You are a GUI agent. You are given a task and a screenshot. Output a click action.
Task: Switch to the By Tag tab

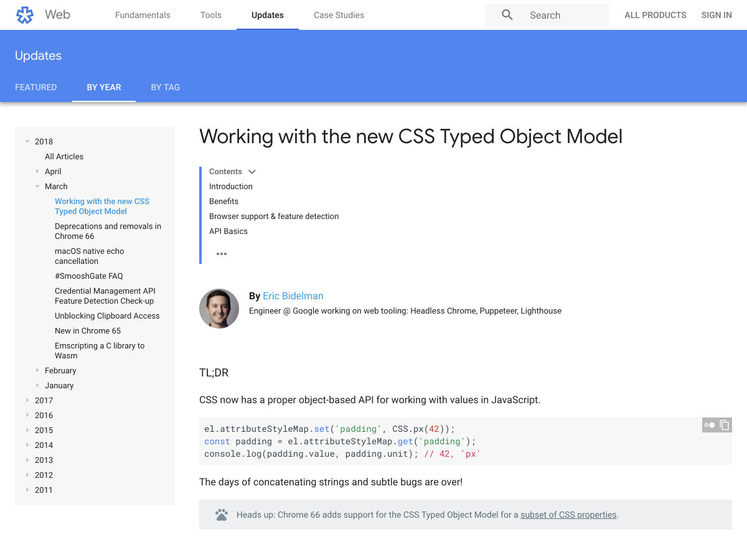[x=166, y=87]
